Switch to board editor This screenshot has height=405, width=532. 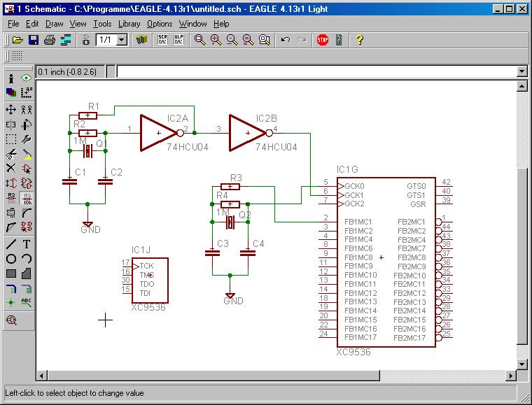coord(86,40)
